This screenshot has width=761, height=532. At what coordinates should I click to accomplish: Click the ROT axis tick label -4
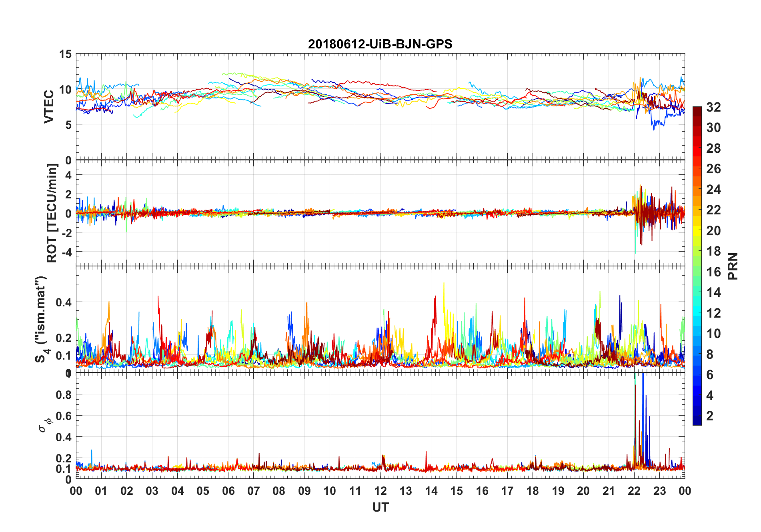66,252
